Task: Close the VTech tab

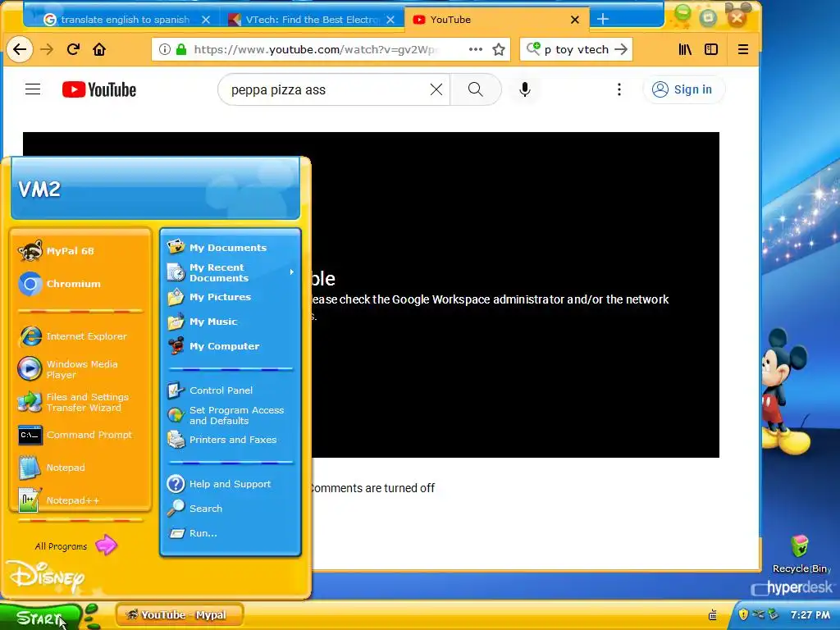Action: (390, 20)
